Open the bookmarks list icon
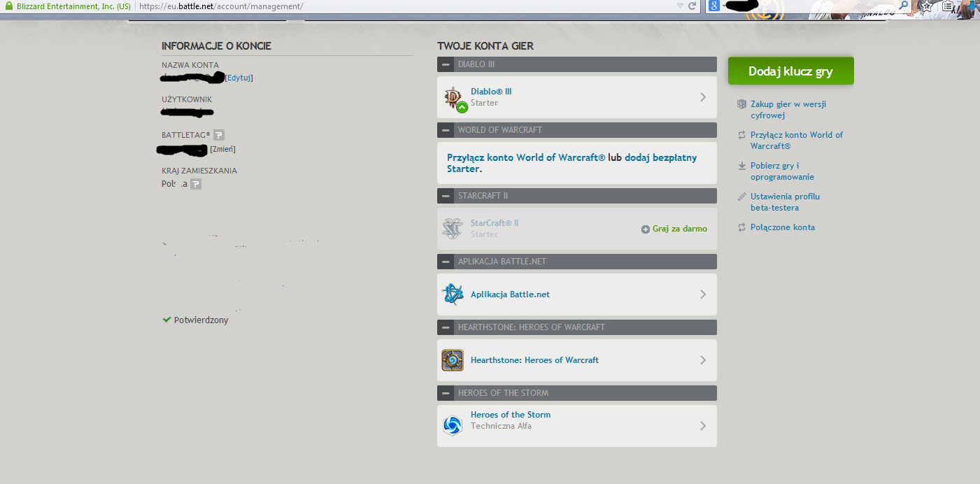Image resolution: width=980 pixels, height=484 pixels. pyautogui.click(x=949, y=6)
